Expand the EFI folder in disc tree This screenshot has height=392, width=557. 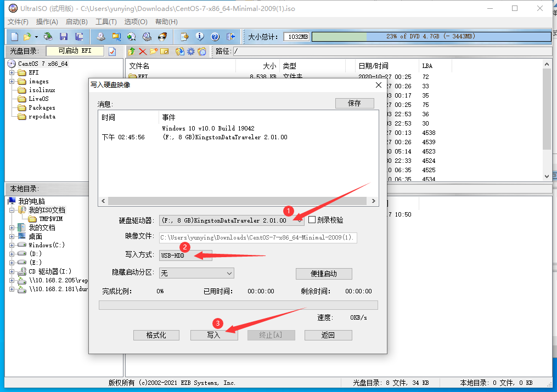pyautogui.click(x=12, y=72)
